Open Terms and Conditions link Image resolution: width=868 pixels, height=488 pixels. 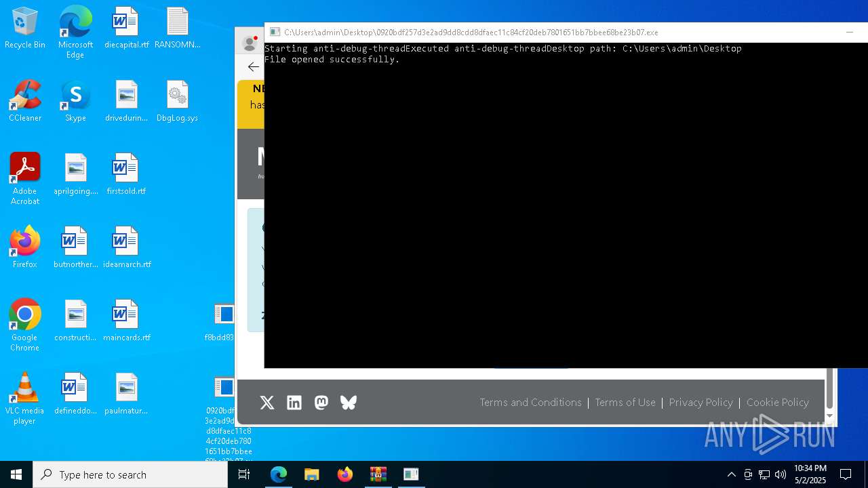[530, 403]
